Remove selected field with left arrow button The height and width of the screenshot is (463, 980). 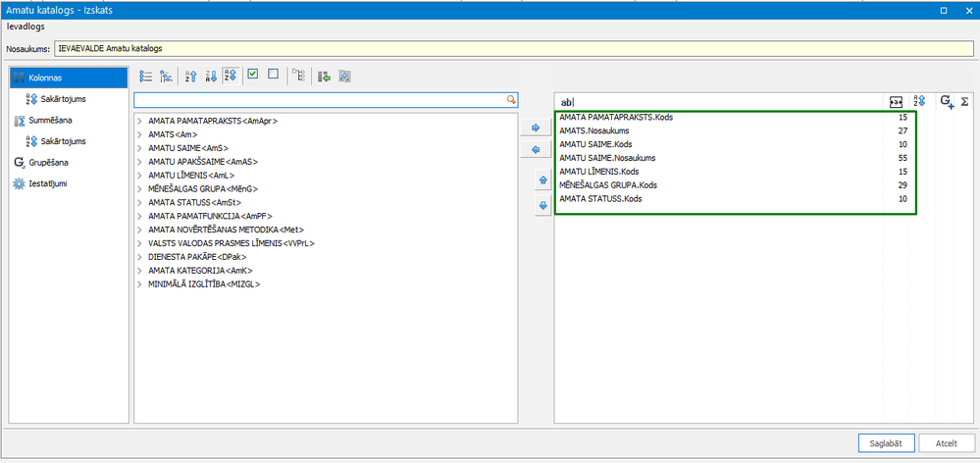(x=535, y=149)
